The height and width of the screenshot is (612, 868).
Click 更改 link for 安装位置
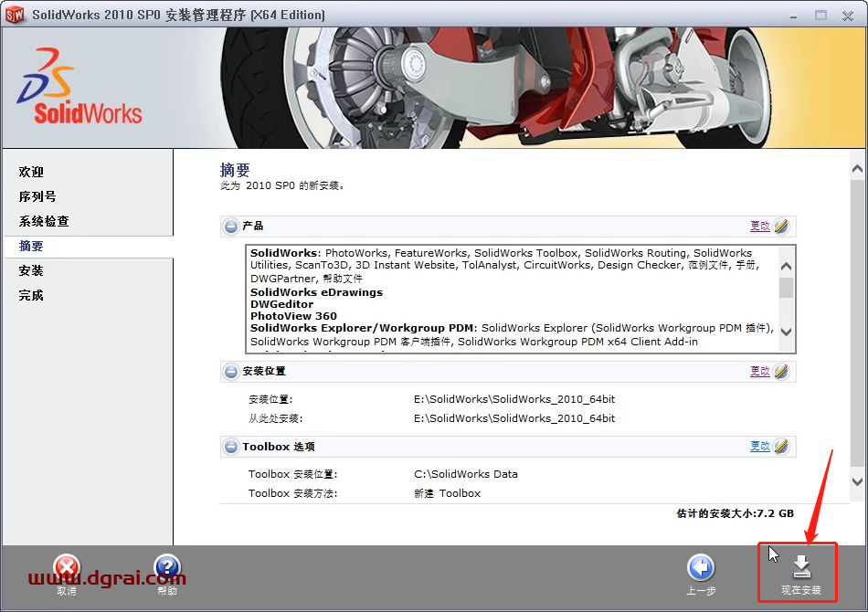click(760, 371)
